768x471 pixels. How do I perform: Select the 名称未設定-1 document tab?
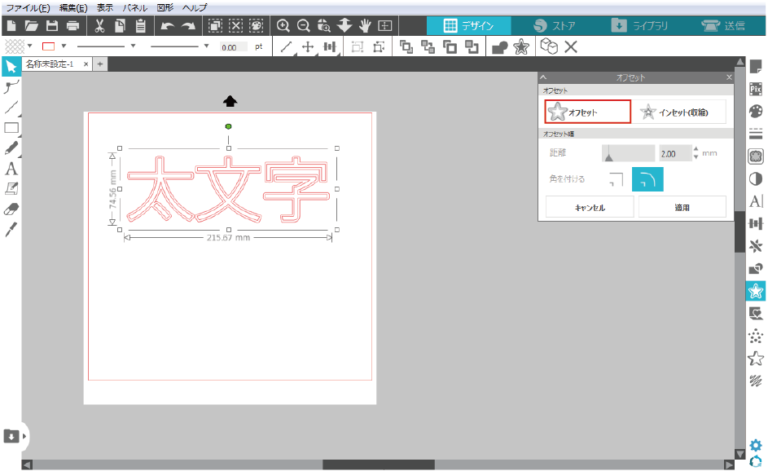coord(49,64)
